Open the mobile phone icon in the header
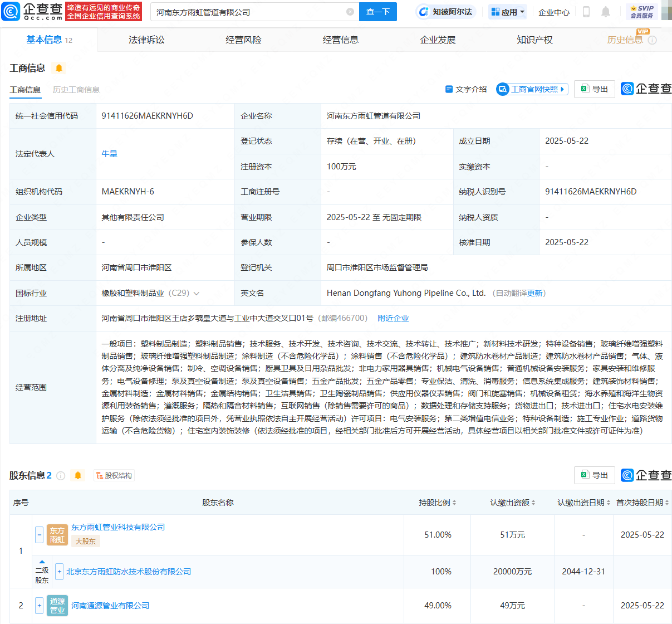This screenshot has height=624, width=672. click(x=586, y=12)
